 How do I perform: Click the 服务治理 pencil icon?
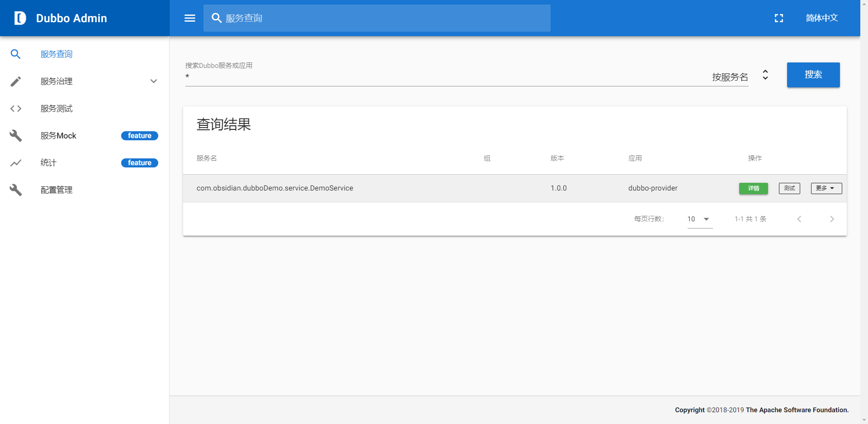coord(16,81)
